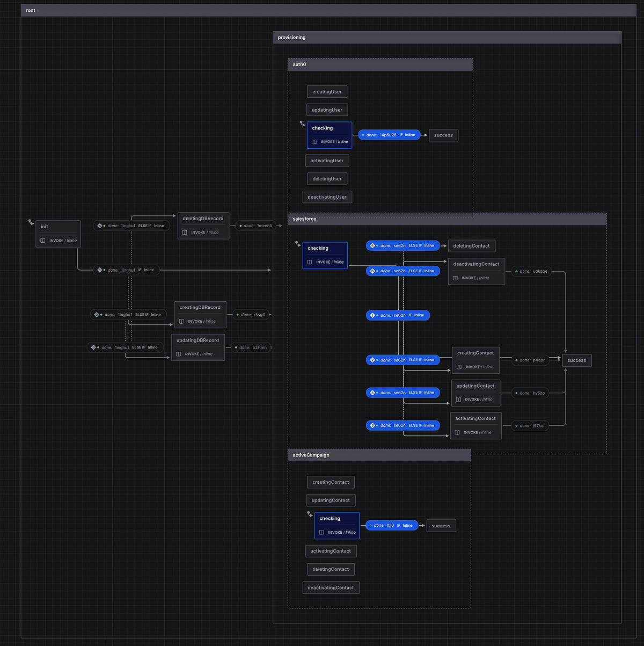Click the diamond guard badge on the 1inghu1 transition to deletingDBRecord
644x646 pixels.
tap(99, 226)
